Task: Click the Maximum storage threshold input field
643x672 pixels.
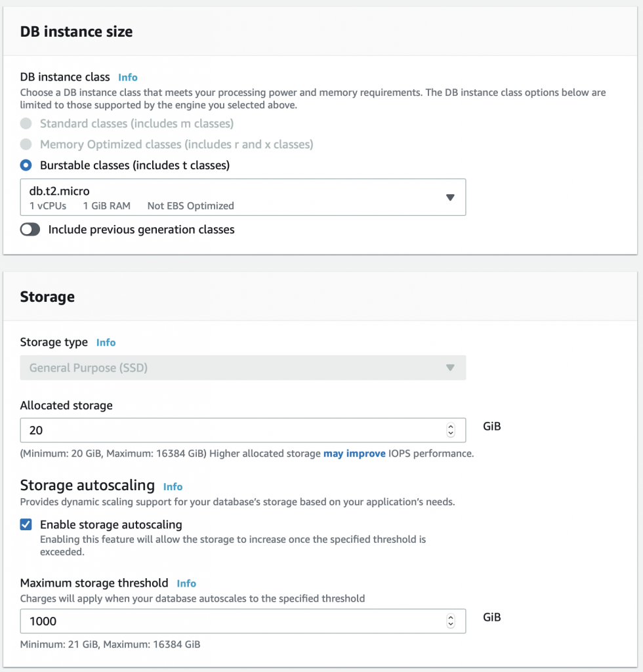Action: [243, 621]
